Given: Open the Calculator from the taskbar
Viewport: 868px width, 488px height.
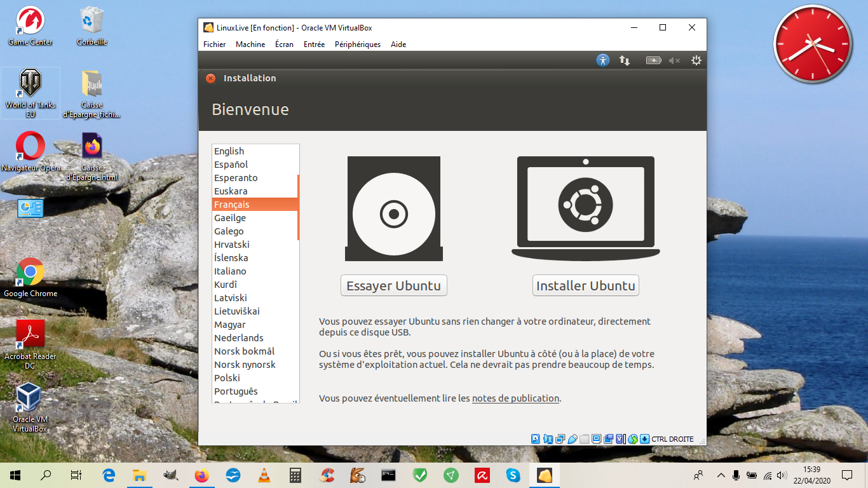Looking at the screenshot, I should pos(295,475).
